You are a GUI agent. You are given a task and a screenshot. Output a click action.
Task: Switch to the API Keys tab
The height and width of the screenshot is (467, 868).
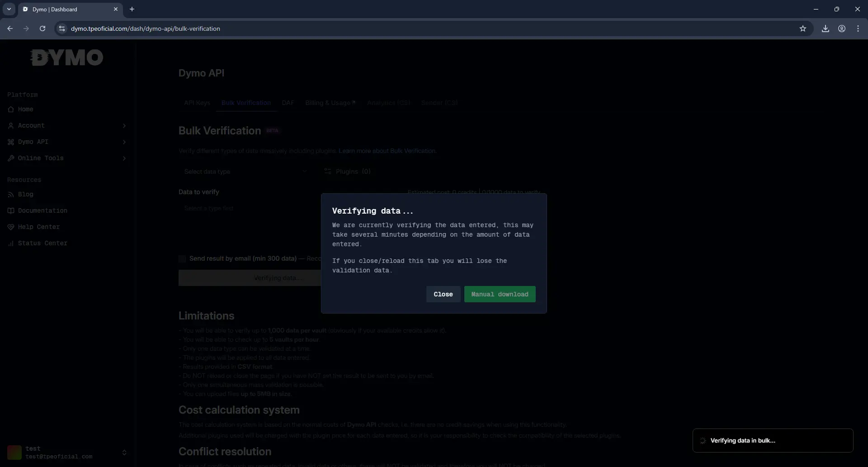197,103
